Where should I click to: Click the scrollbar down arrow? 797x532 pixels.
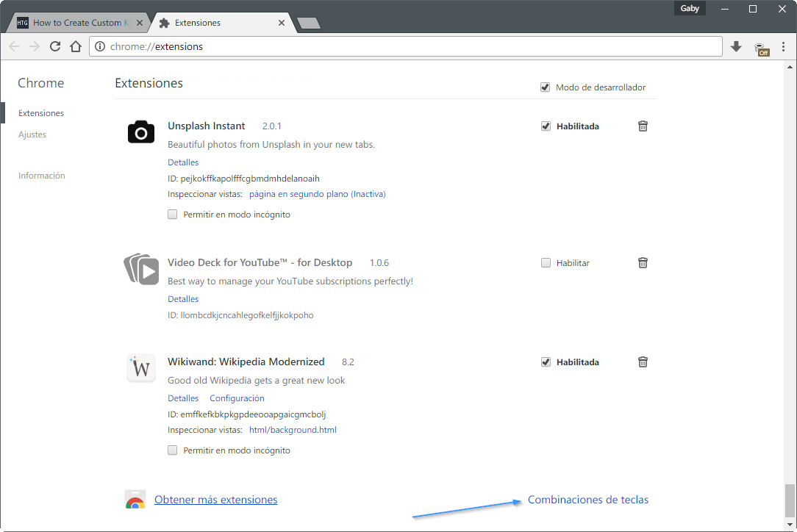coord(790,525)
